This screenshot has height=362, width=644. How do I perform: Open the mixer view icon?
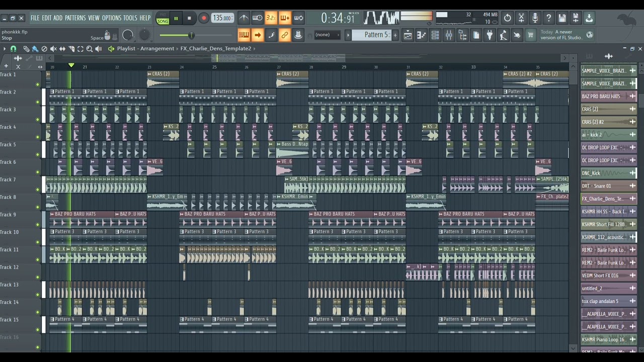coord(449,35)
